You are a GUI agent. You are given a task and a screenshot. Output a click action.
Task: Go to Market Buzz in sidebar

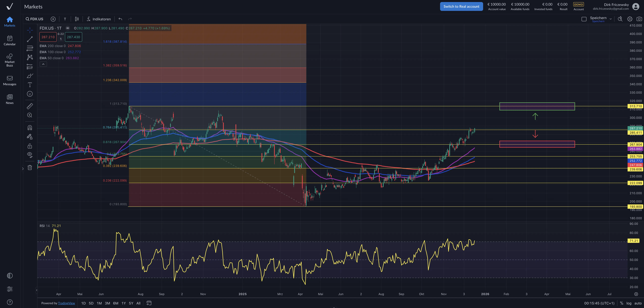(x=9, y=60)
